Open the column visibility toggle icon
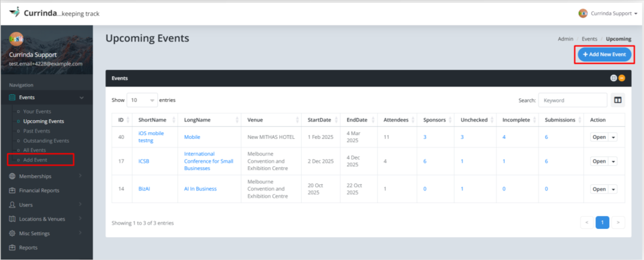This screenshot has height=260, width=644. pyautogui.click(x=618, y=100)
